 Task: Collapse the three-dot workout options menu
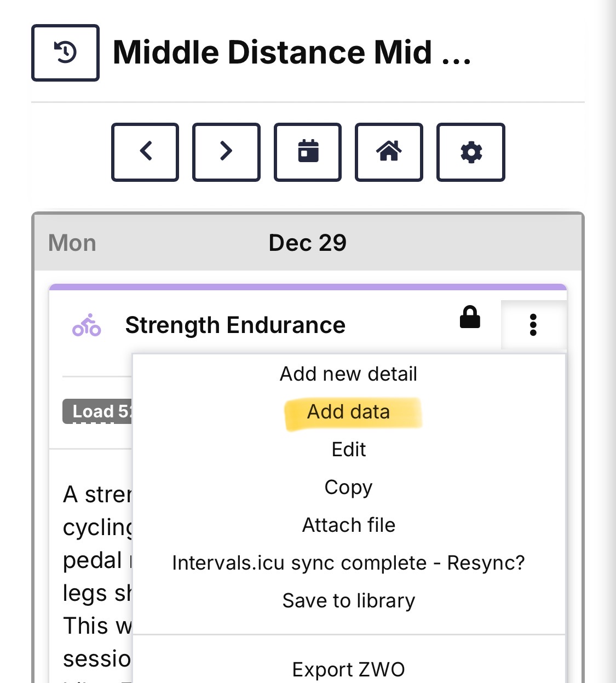pos(533,325)
